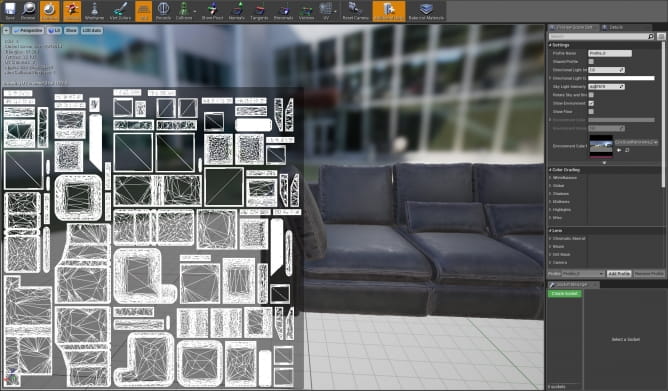
Task: Toggle the Show Floor checkbox
Action: [591, 112]
